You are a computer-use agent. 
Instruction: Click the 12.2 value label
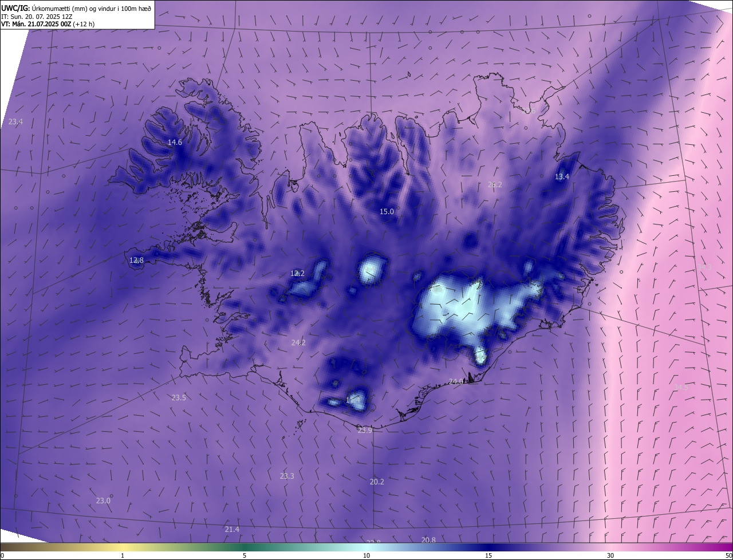[297, 273]
